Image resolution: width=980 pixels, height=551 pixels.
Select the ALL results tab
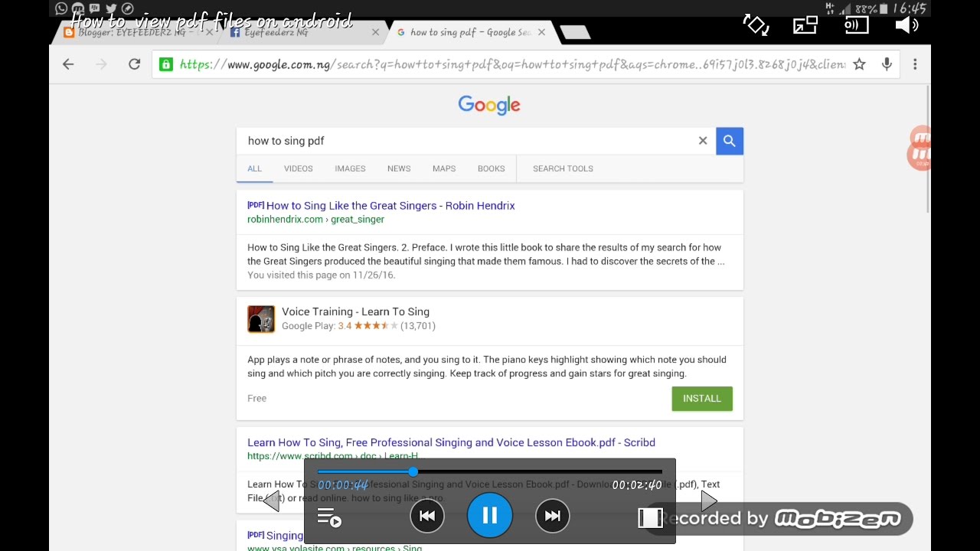tap(254, 168)
